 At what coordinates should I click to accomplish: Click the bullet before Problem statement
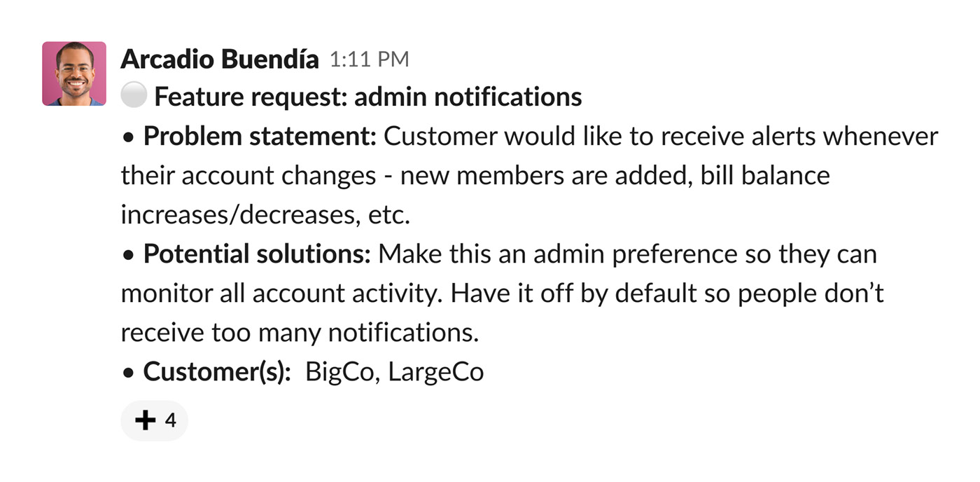[127, 138]
